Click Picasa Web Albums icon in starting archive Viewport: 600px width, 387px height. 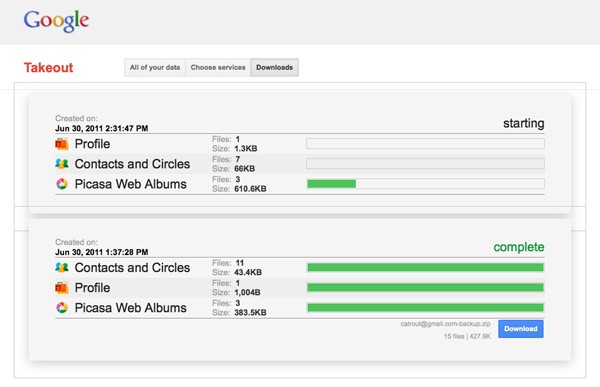point(62,184)
